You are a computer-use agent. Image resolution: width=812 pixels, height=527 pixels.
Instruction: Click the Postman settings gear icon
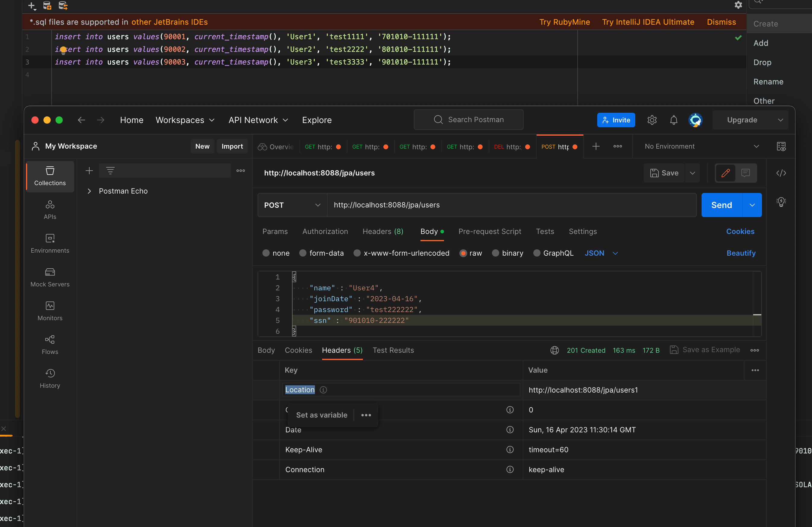652,120
